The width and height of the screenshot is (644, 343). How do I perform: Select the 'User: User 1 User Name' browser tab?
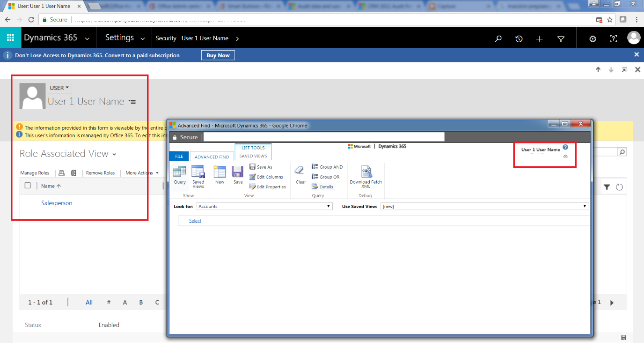click(x=44, y=6)
